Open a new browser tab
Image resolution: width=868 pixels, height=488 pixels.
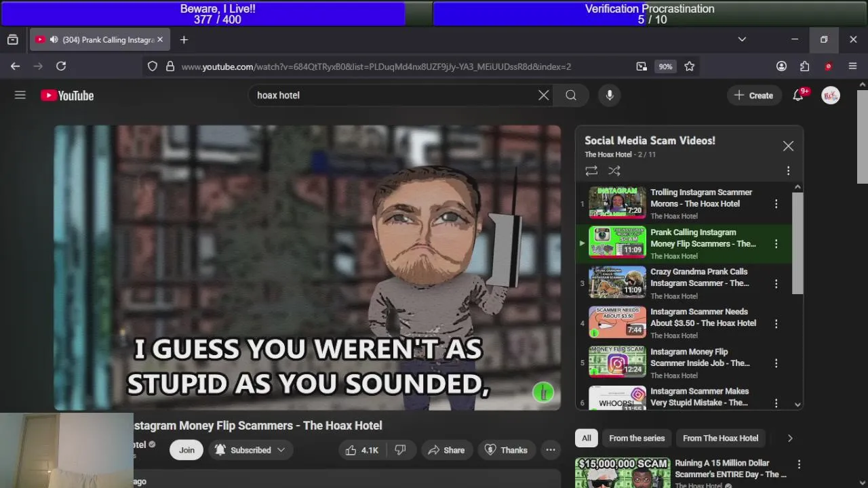click(184, 40)
